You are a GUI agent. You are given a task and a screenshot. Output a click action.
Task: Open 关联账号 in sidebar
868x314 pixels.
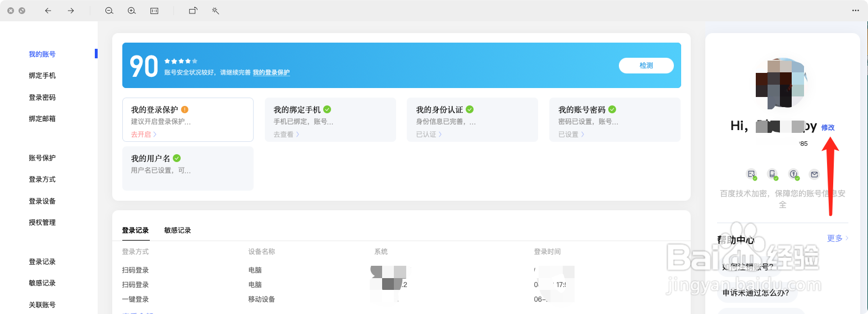click(42, 305)
